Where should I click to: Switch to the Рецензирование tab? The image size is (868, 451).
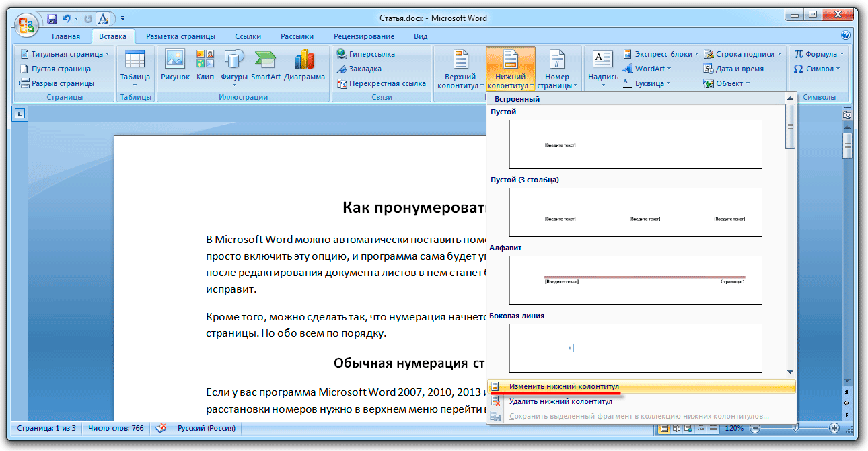coord(364,36)
